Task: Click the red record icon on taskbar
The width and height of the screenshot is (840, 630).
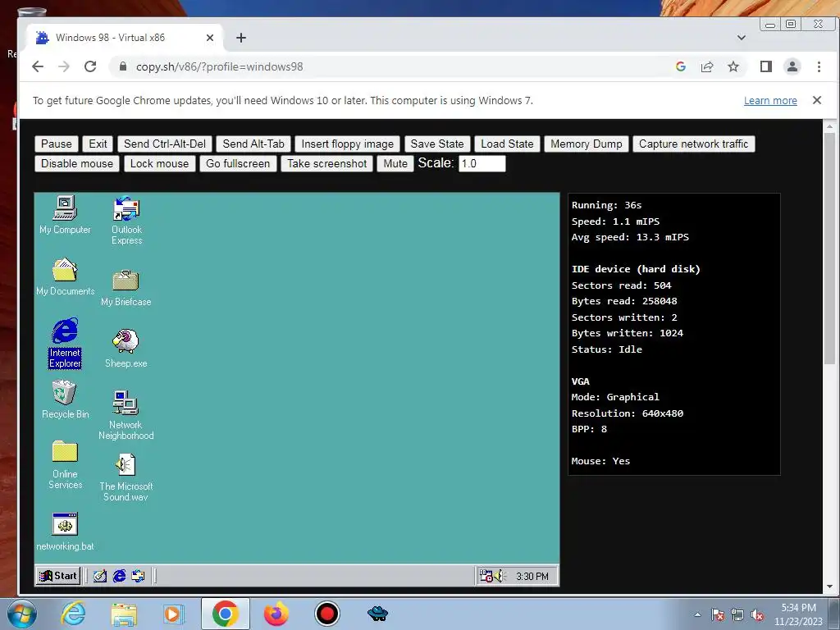Action: tap(326, 614)
